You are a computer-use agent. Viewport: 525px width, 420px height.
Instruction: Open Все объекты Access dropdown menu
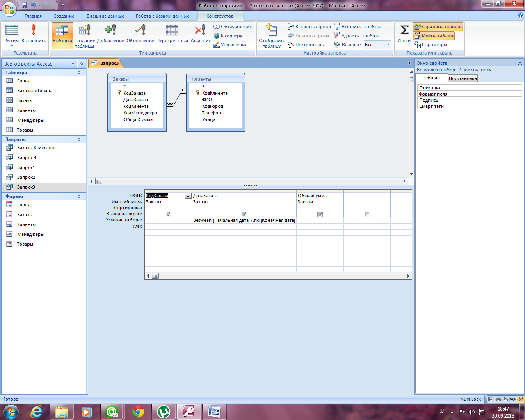click(73, 64)
